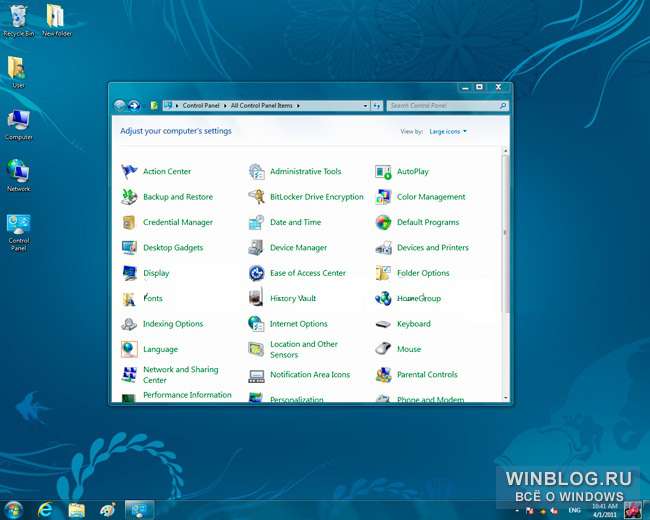
Task: Launch Paint from the taskbar
Action: pos(108,510)
